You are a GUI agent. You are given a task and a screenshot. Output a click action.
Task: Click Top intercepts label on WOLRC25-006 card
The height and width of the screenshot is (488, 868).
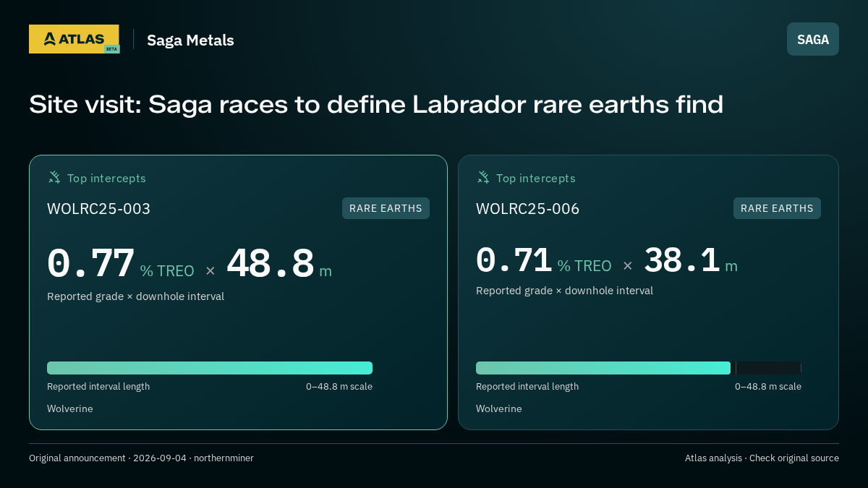535,178
